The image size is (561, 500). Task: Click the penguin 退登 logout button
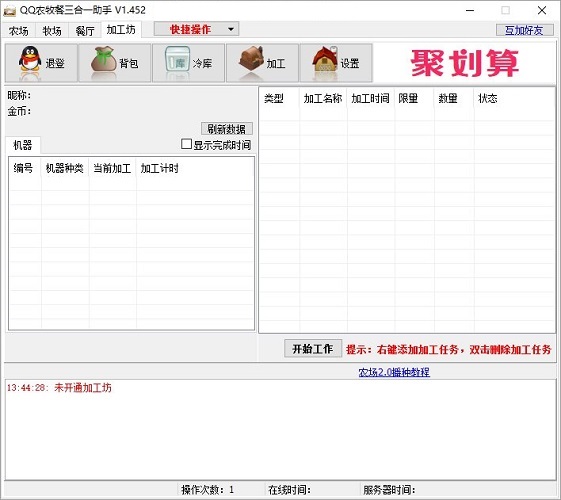point(41,63)
